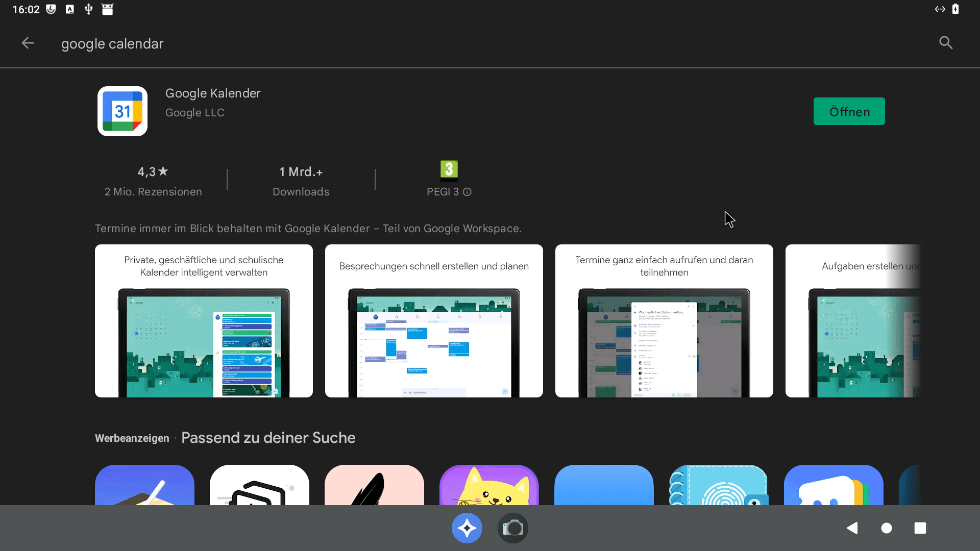The width and height of the screenshot is (980, 551).
Task: Open the camera app in taskbar
Action: click(513, 528)
